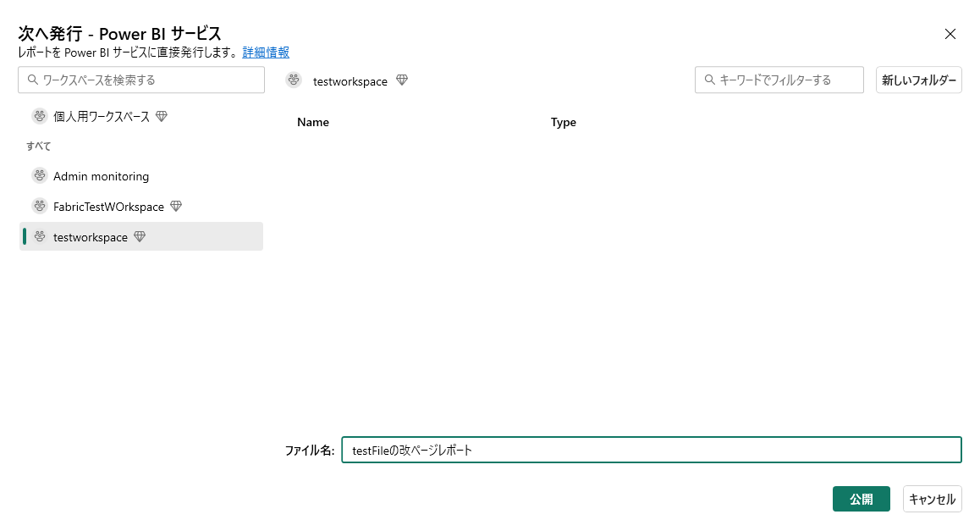Sort by the Name column header
This screenshot has height=531, width=980.
click(313, 123)
